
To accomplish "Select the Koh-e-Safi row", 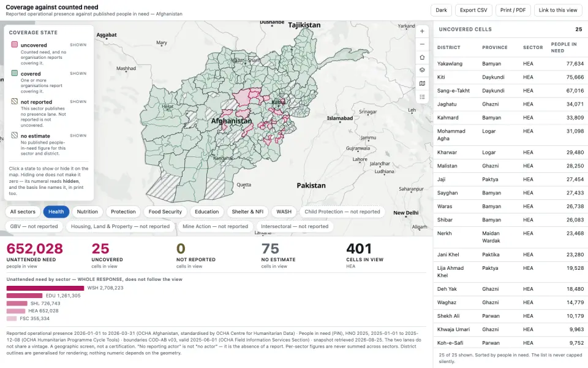I will tap(510, 343).
